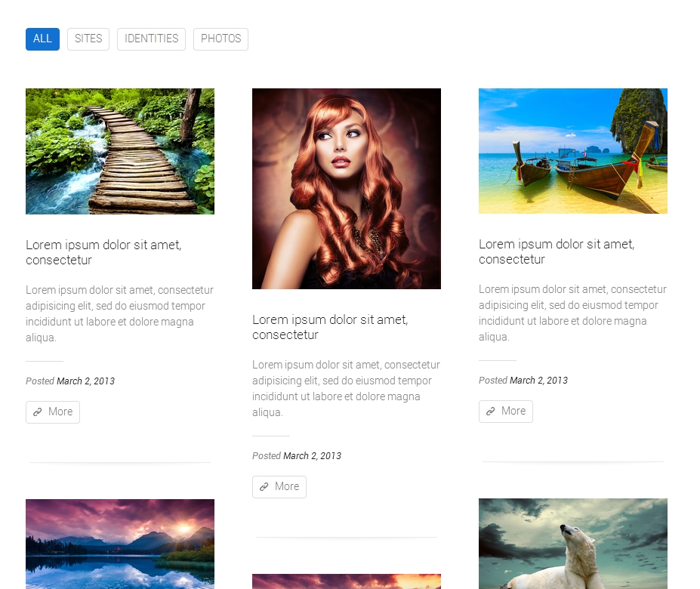Filter portfolio by PHOTOS
Image resolution: width=700 pixels, height=589 pixels.
(x=220, y=39)
